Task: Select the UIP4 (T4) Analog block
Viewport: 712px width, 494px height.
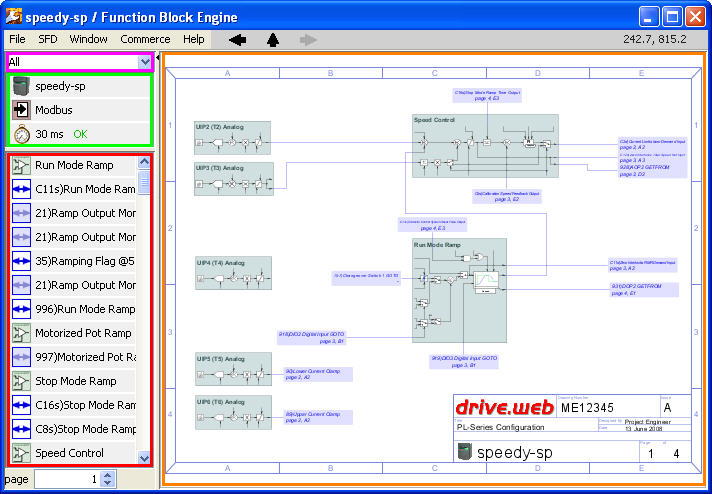Action: click(x=233, y=273)
